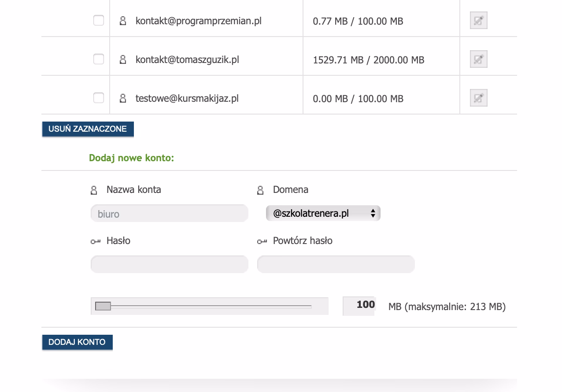Select the kontakt@tomaszguzik.pl checkbox
562x392 pixels.
[x=98, y=59]
